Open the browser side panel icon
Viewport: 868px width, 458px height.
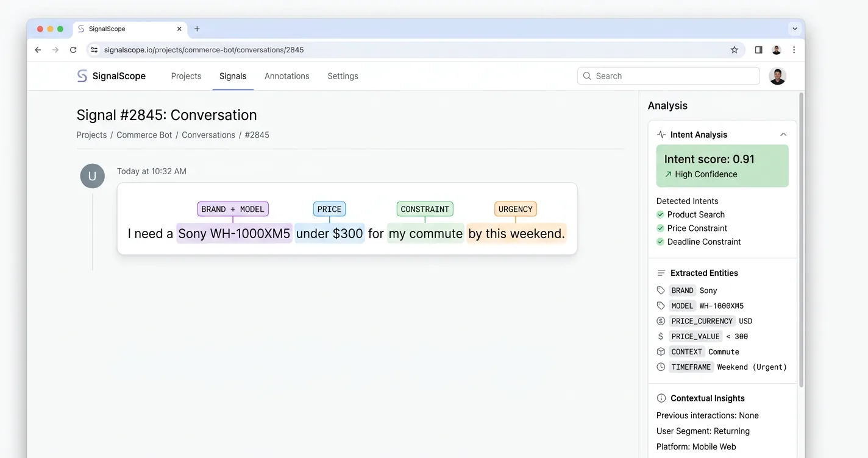(x=758, y=50)
